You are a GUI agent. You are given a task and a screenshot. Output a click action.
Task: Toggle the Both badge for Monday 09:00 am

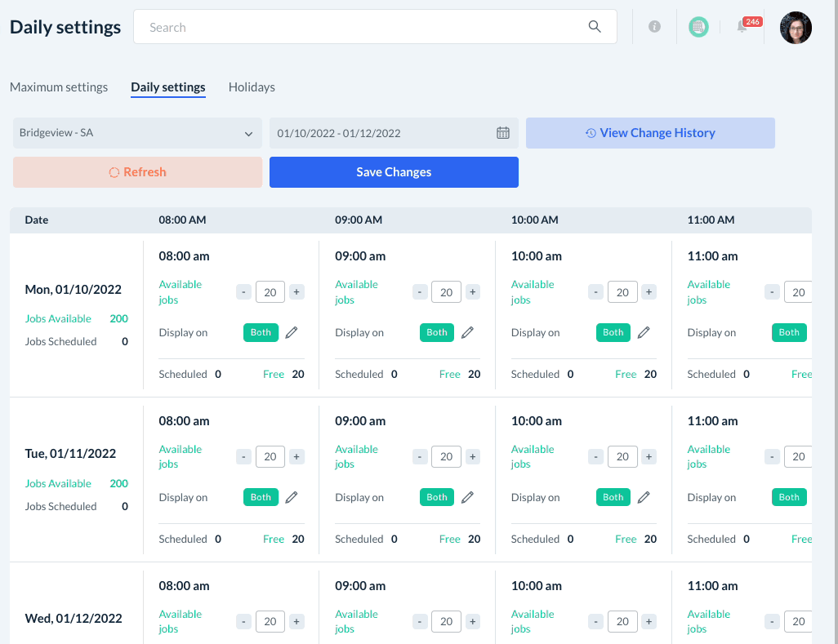coord(437,332)
